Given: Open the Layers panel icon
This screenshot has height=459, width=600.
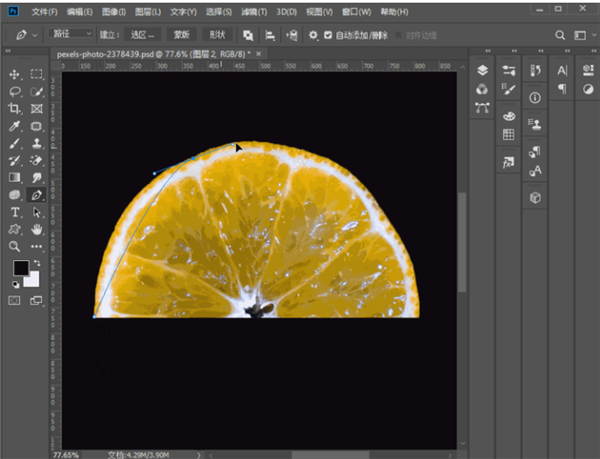Looking at the screenshot, I should (x=482, y=70).
